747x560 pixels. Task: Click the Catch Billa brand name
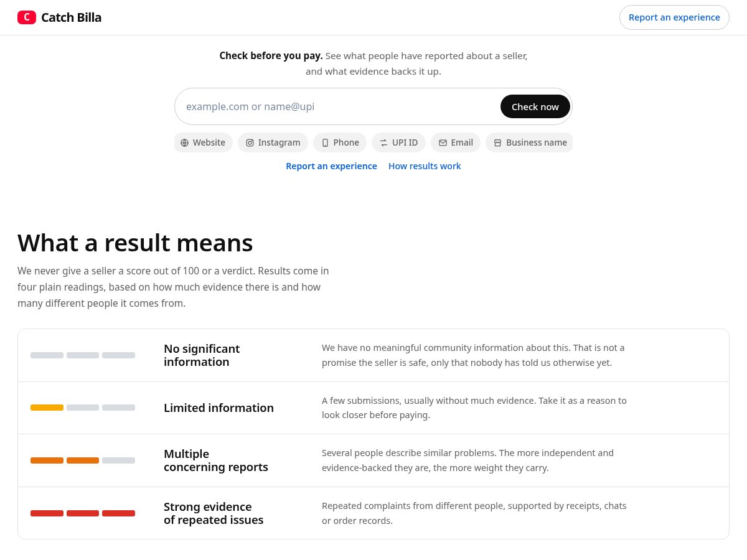(x=71, y=17)
